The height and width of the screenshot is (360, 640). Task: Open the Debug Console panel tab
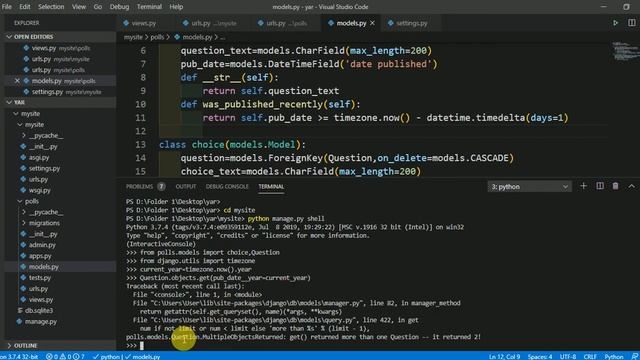tap(227, 187)
